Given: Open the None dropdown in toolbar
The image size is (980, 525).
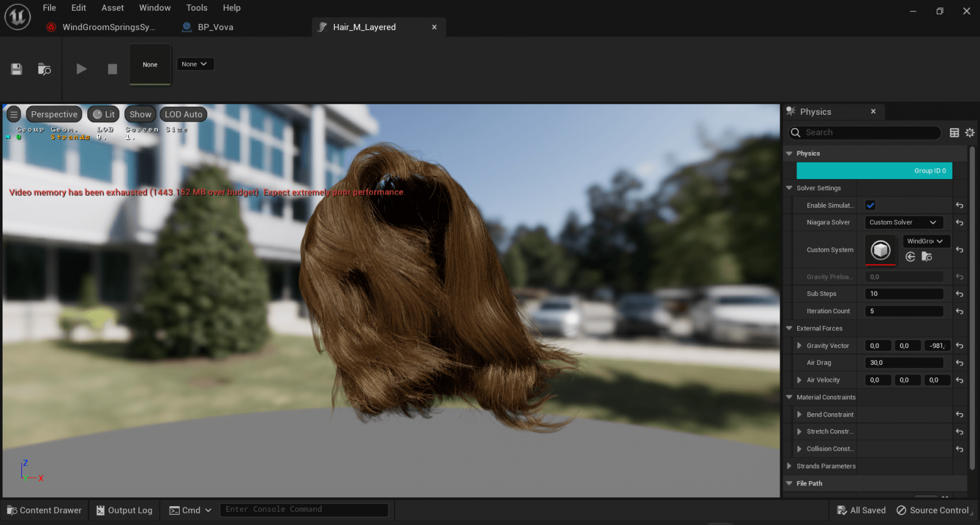Looking at the screenshot, I should coord(195,64).
